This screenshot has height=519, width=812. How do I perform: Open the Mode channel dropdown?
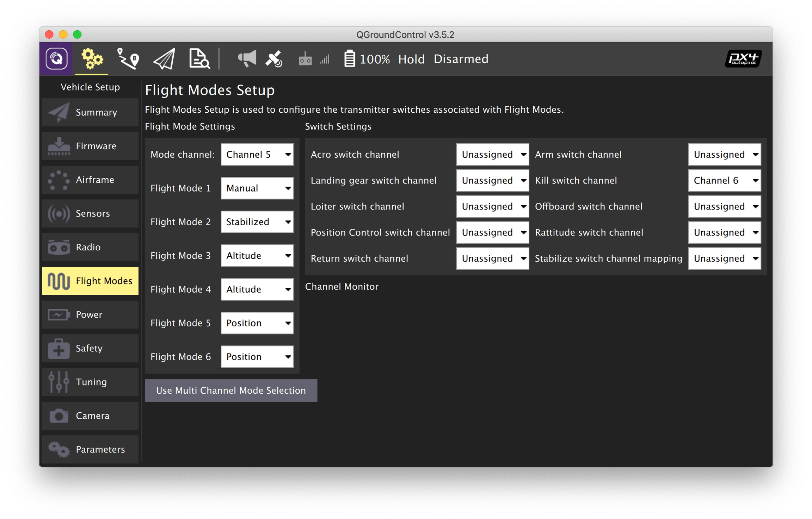tap(257, 154)
